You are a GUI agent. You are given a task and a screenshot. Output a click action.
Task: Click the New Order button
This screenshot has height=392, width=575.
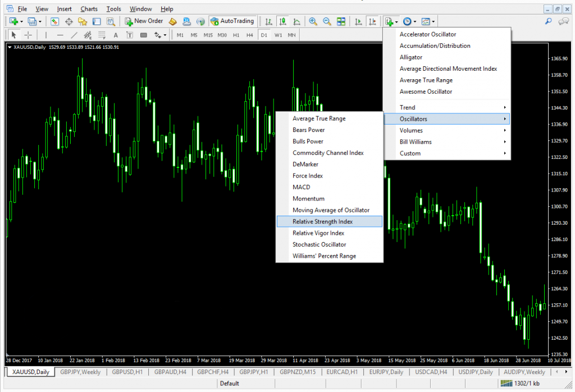point(144,21)
